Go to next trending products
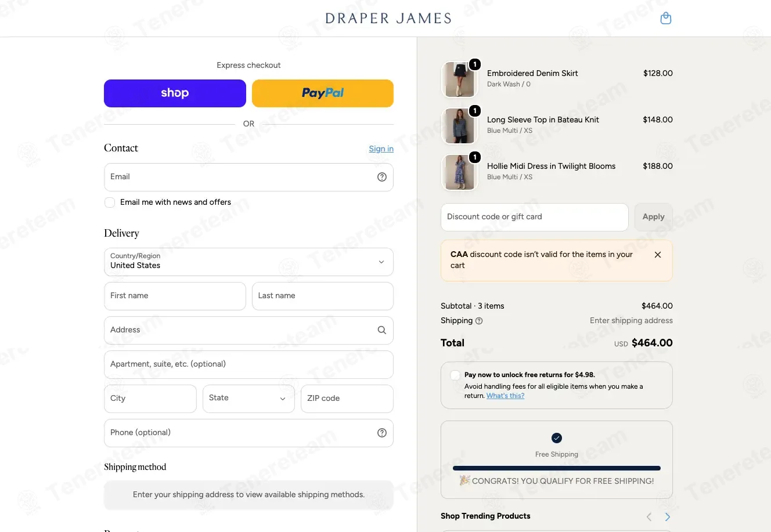This screenshot has width=771, height=532. (668, 517)
